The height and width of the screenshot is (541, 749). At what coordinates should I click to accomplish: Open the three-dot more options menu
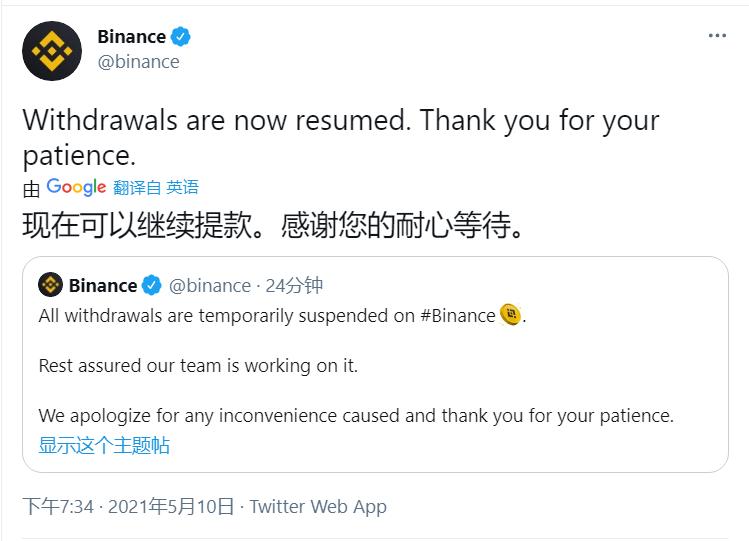click(717, 36)
